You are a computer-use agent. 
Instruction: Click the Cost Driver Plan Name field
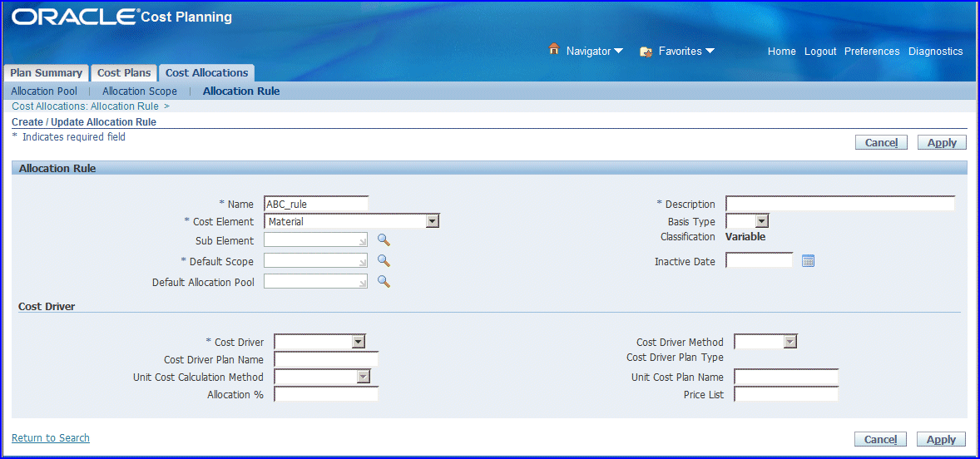click(326, 359)
